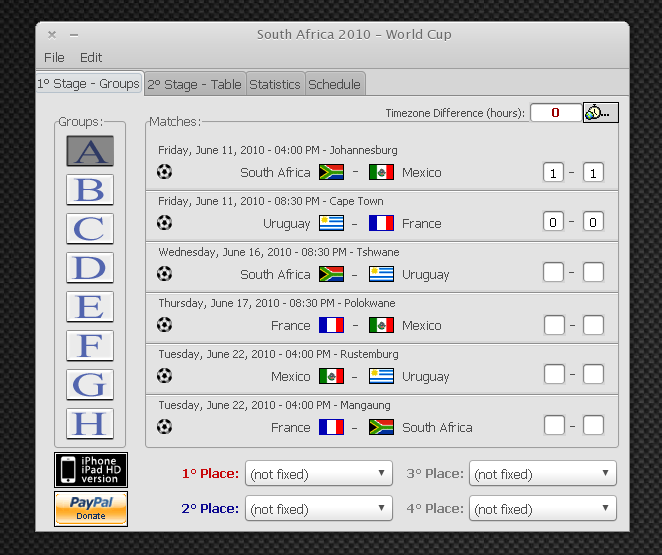Click Mexico score field in Johannesburg match

[x=593, y=172]
